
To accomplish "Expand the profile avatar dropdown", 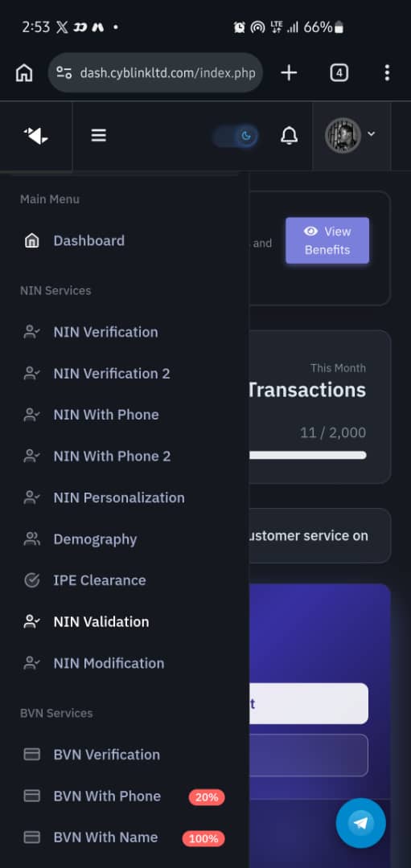I will point(351,135).
